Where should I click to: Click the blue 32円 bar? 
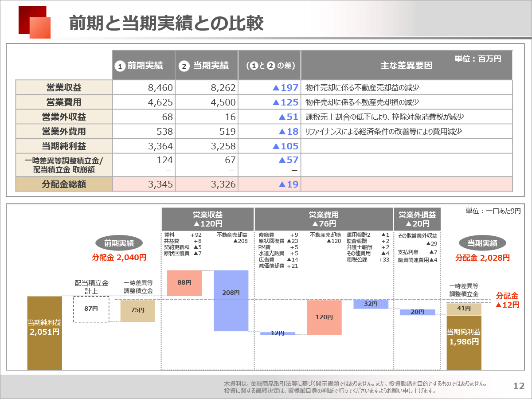tap(371, 305)
